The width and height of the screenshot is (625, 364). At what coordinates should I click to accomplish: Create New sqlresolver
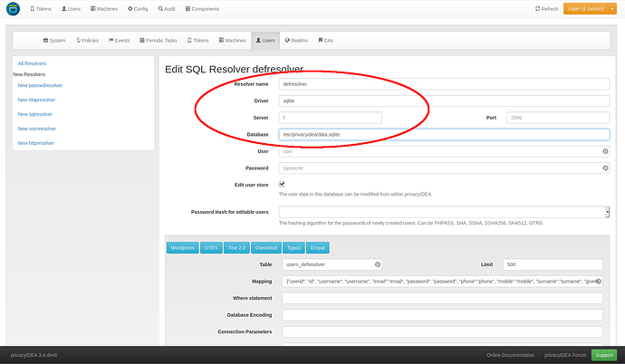point(35,114)
